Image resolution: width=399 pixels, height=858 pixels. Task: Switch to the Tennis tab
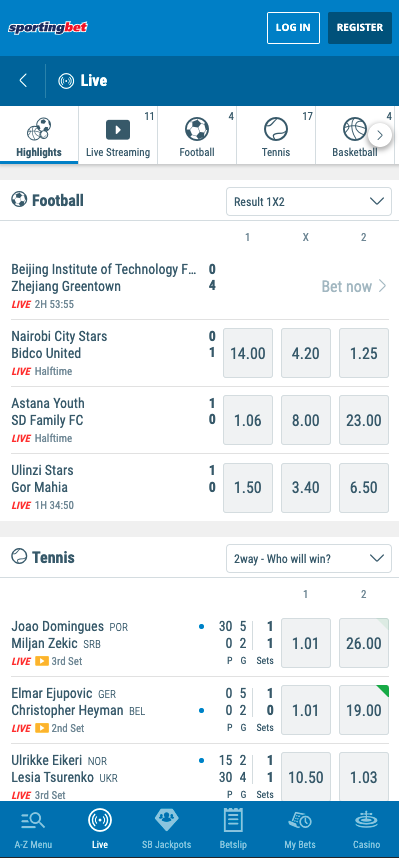point(276,135)
